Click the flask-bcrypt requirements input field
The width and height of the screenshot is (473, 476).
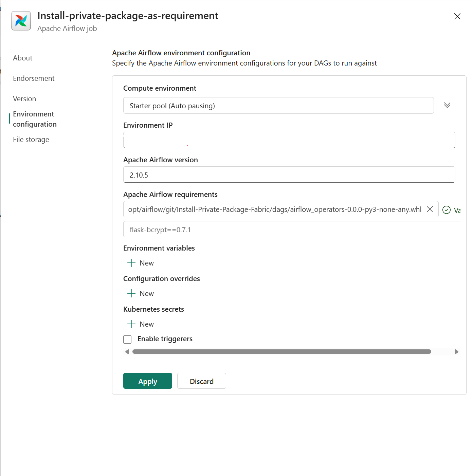coord(292,230)
